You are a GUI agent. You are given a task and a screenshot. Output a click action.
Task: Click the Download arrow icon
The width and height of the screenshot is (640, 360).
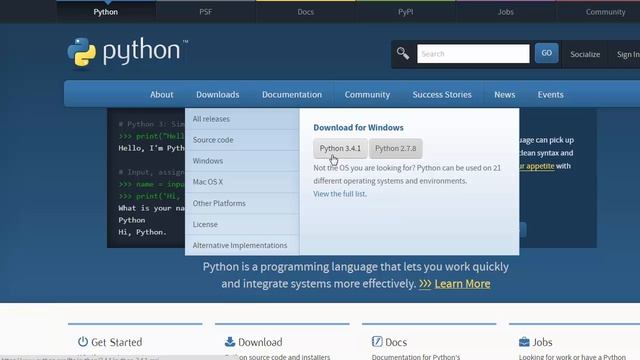click(x=230, y=341)
